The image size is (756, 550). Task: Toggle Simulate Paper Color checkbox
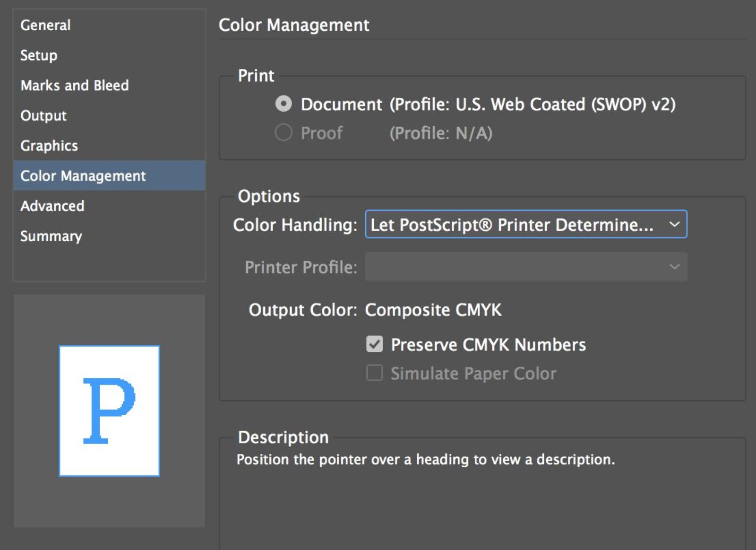pyautogui.click(x=374, y=373)
